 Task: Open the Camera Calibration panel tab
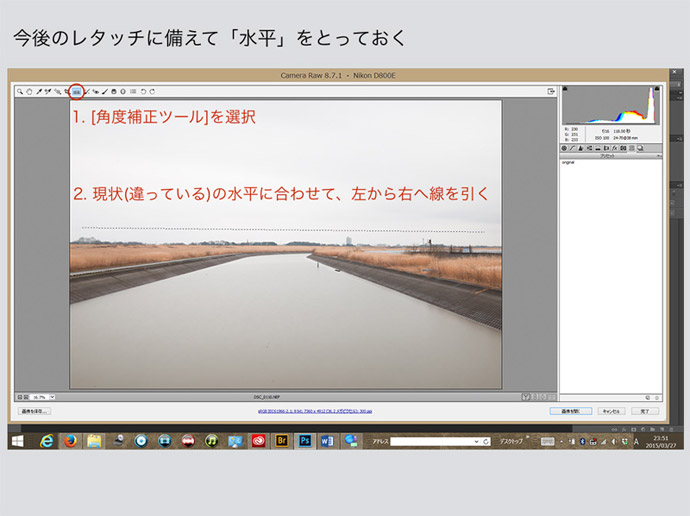click(623, 148)
